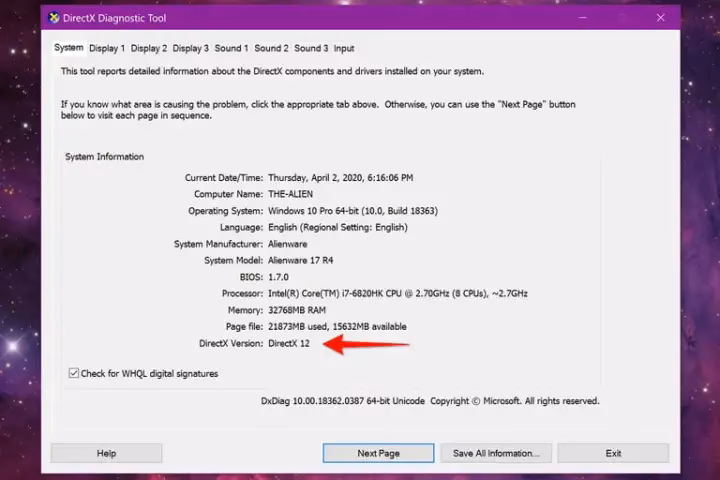Click the Help button
Screen dimensions: 720x480
click(106, 453)
